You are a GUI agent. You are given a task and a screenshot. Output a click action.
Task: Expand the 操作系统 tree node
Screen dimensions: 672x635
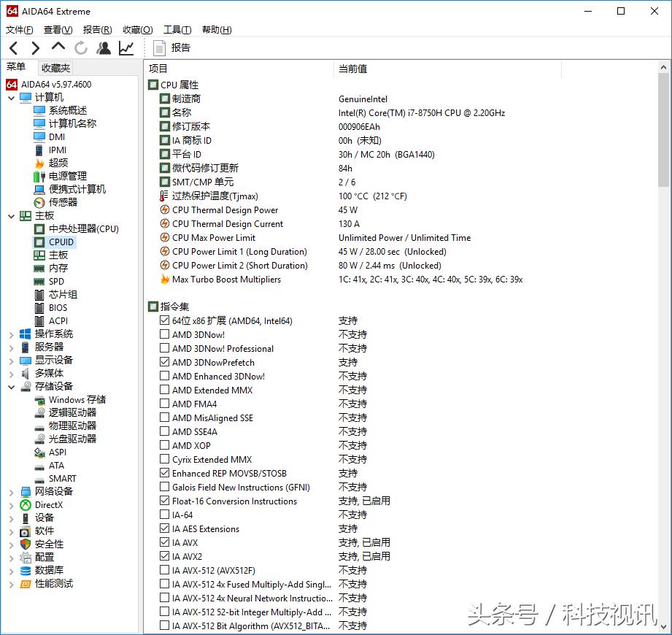pyautogui.click(x=12, y=335)
